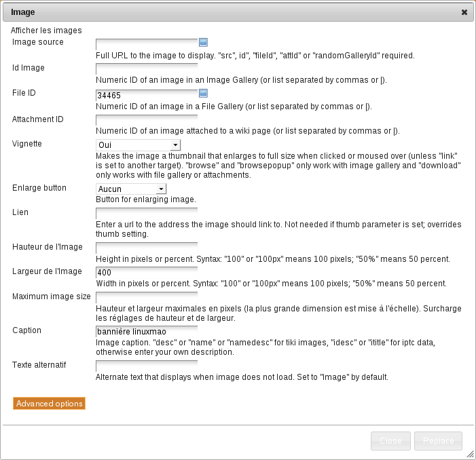Edit the Caption field with bannière linuxmao
Screen dimensions: 476x460
point(146,332)
